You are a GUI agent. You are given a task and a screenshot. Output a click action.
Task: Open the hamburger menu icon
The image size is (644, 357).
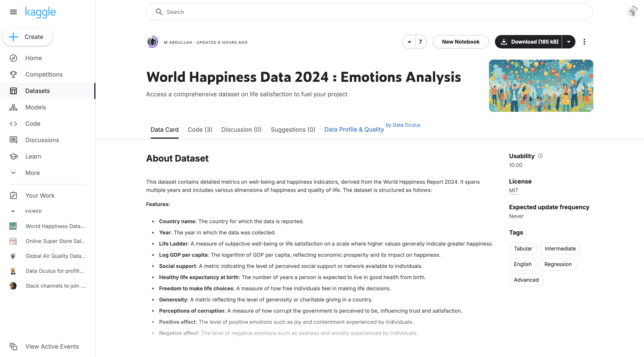(13, 12)
